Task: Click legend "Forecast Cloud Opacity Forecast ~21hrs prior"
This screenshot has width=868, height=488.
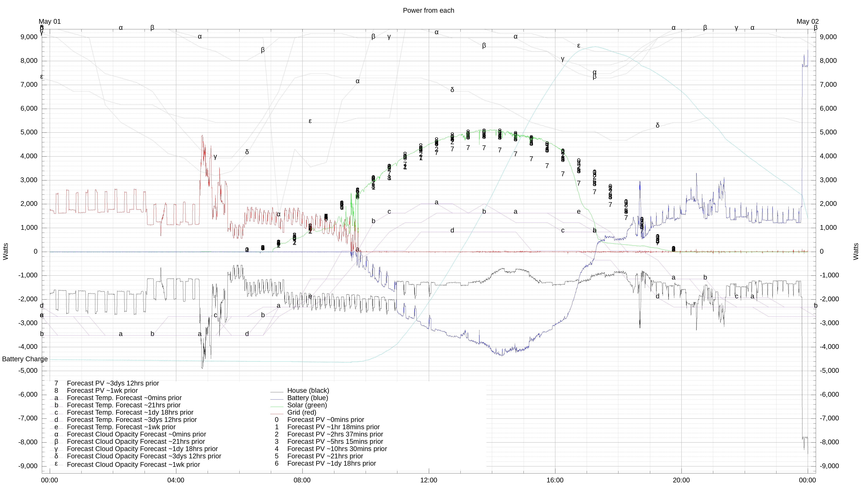Action: [x=136, y=442]
